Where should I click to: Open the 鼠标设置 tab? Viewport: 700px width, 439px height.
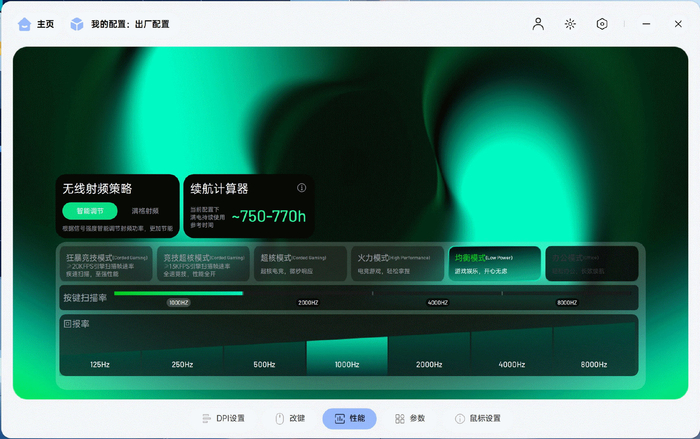[478, 418]
